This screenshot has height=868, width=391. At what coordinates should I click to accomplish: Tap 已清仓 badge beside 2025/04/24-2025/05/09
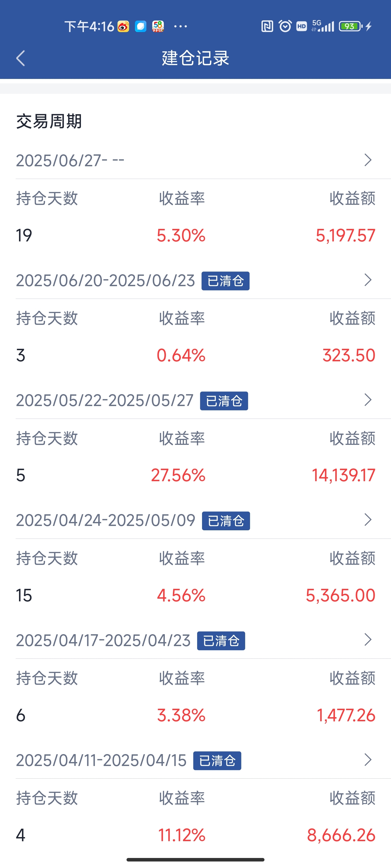pyautogui.click(x=226, y=521)
